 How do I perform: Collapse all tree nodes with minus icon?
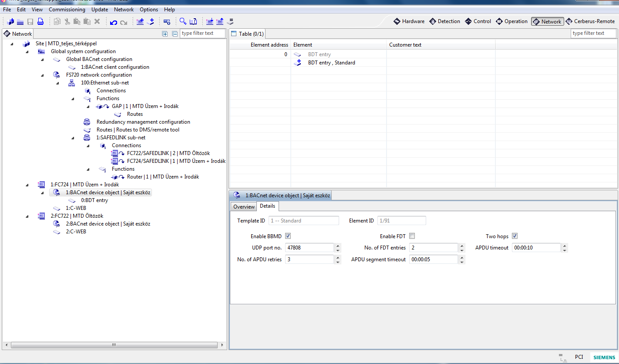pos(175,34)
